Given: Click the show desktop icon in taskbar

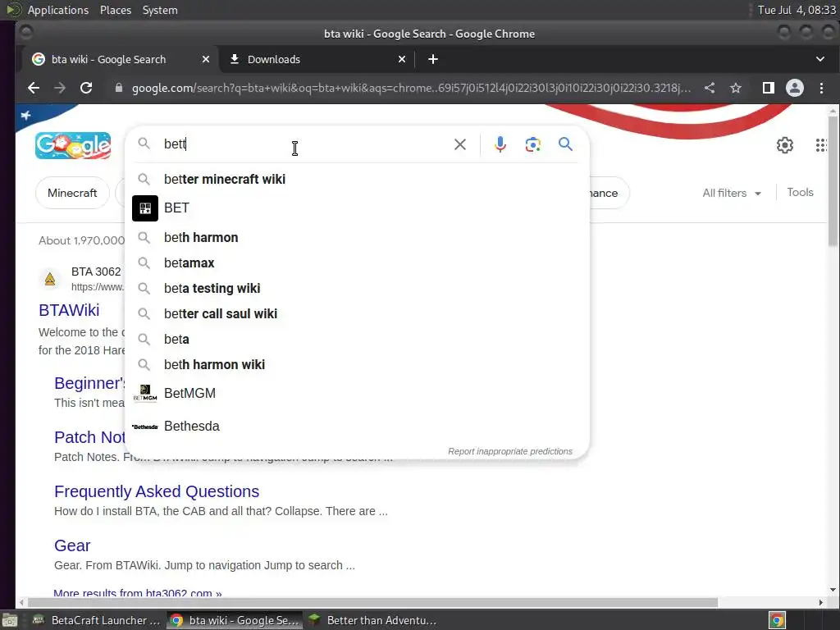Looking at the screenshot, I should [x=10, y=620].
